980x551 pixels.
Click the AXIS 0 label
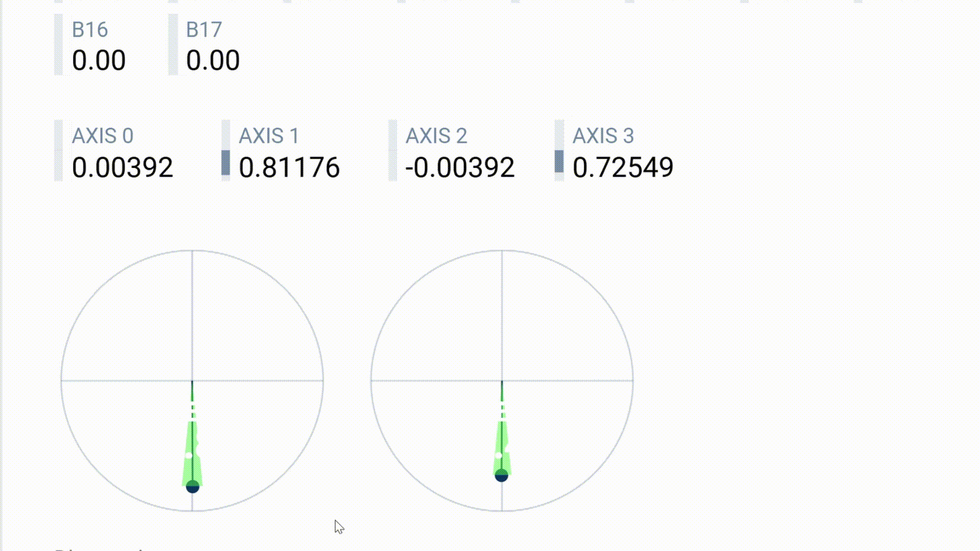tap(103, 136)
